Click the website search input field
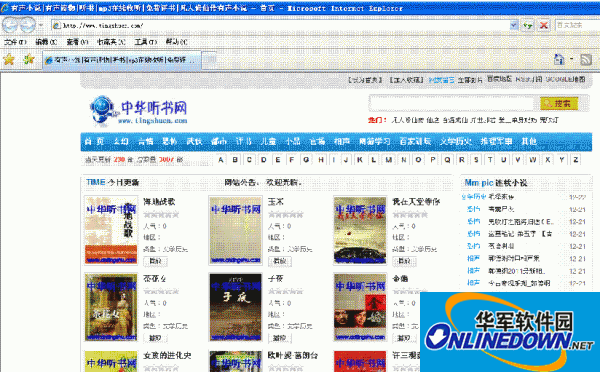The width and height of the screenshot is (600, 372). pyautogui.click(x=452, y=103)
